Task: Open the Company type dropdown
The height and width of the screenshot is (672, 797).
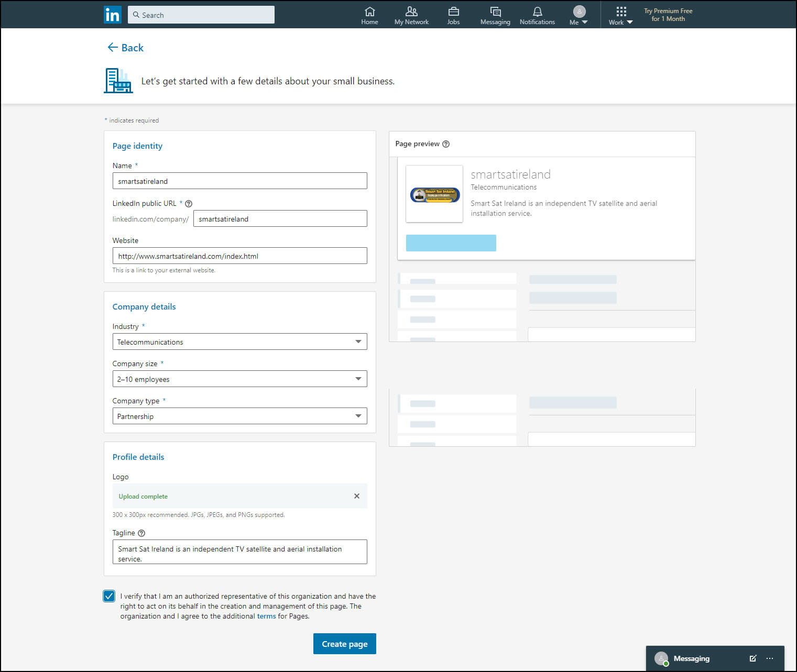Action: [x=239, y=416]
